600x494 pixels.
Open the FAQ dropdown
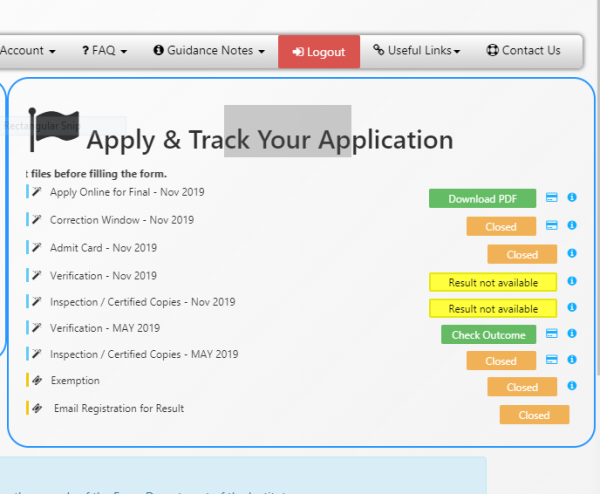click(x=104, y=51)
